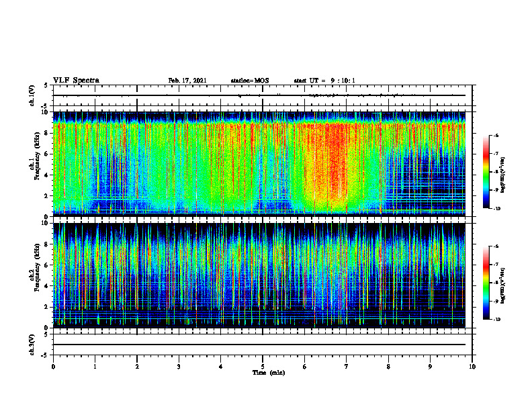Click the ch.2 color scale bar
The width and height of the screenshot is (532, 411).
click(x=486, y=283)
